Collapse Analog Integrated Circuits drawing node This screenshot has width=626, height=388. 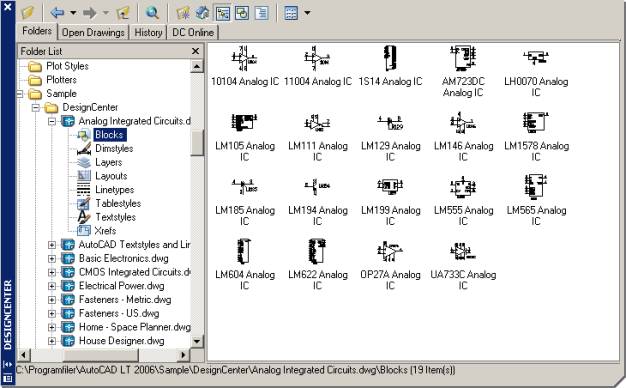click(52, 121)
